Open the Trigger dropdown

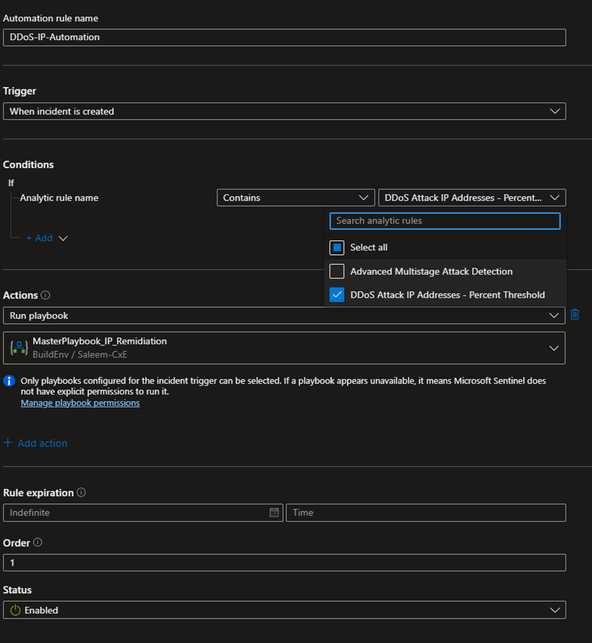point(285,111)
